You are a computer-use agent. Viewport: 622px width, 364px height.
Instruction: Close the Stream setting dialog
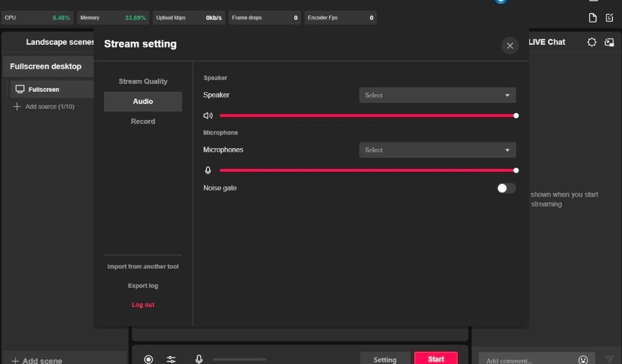click(510, 46)
